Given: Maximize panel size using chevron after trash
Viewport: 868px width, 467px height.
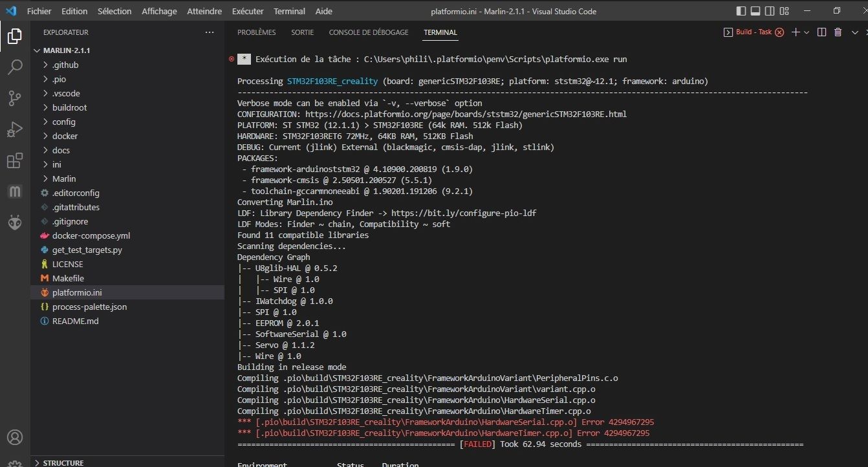Looking at the screenshot, I should pos(855,32).
